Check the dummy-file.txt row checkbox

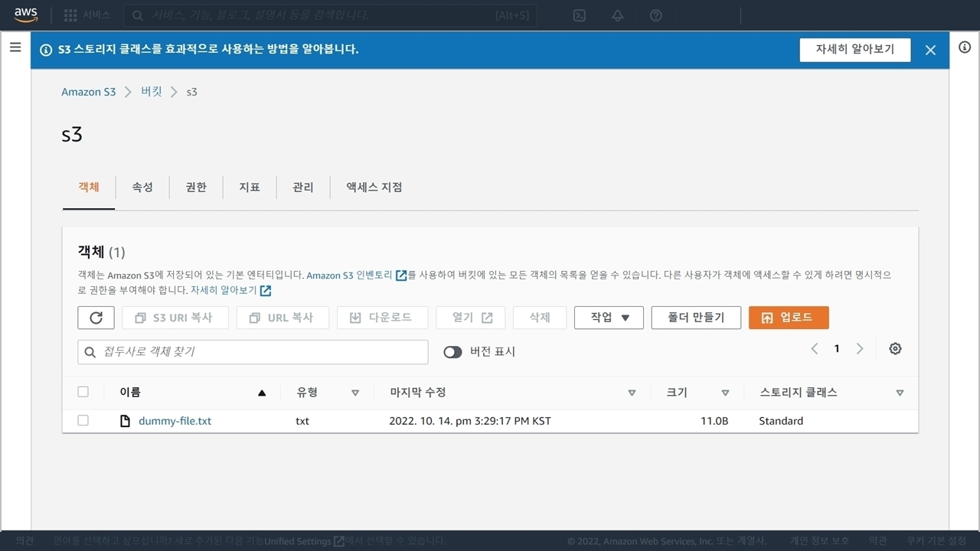[83, 421]
